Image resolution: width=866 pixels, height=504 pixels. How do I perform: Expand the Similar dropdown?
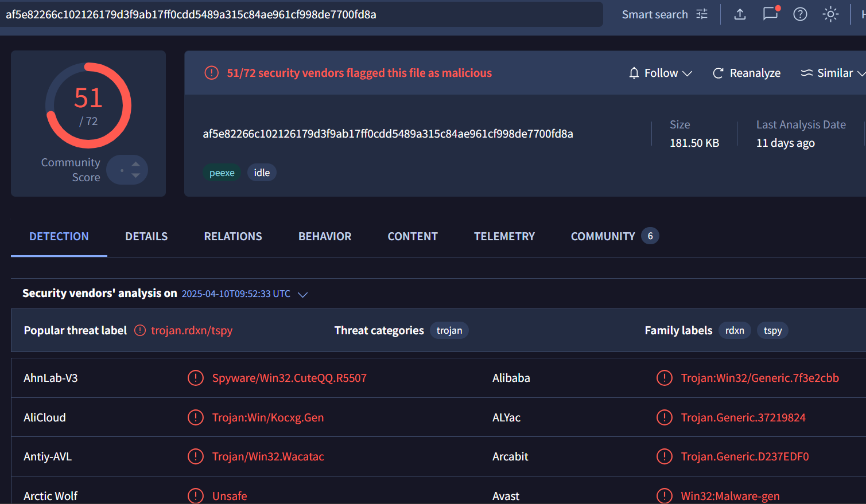tap(861, 73)
